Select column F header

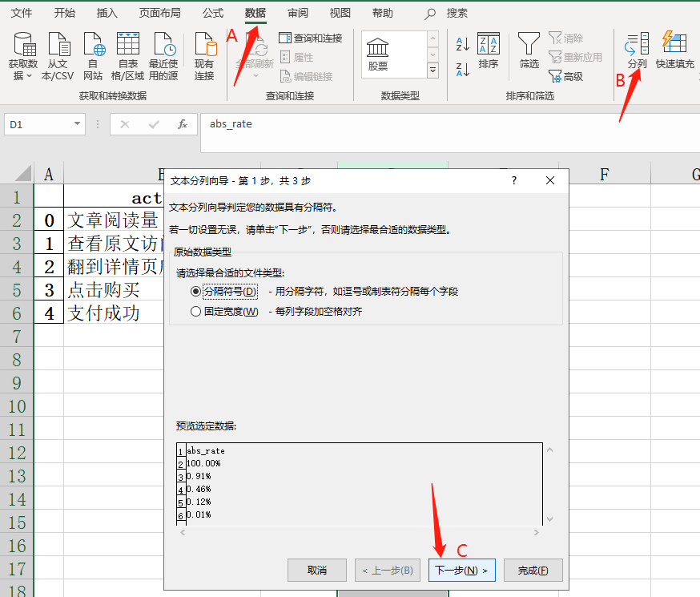[x=605, y=174]
